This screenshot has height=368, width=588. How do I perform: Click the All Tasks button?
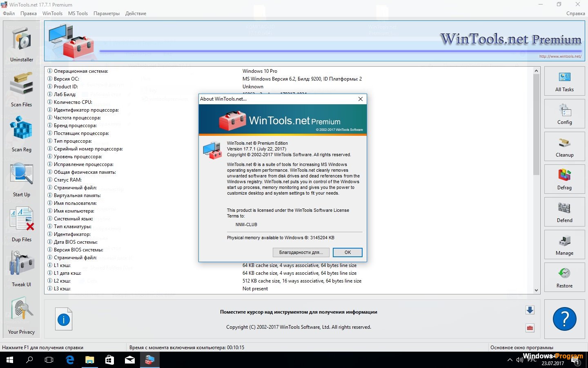pos(564,81)
